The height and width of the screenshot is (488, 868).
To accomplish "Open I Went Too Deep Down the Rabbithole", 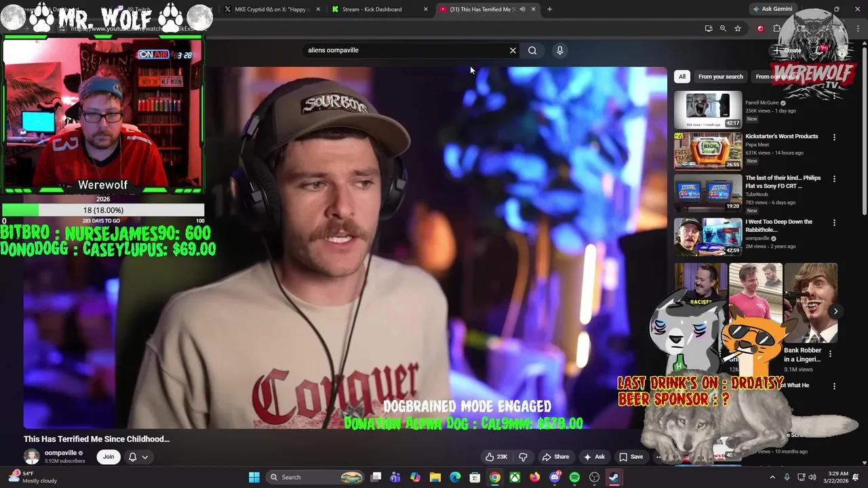I will (779, 226).
